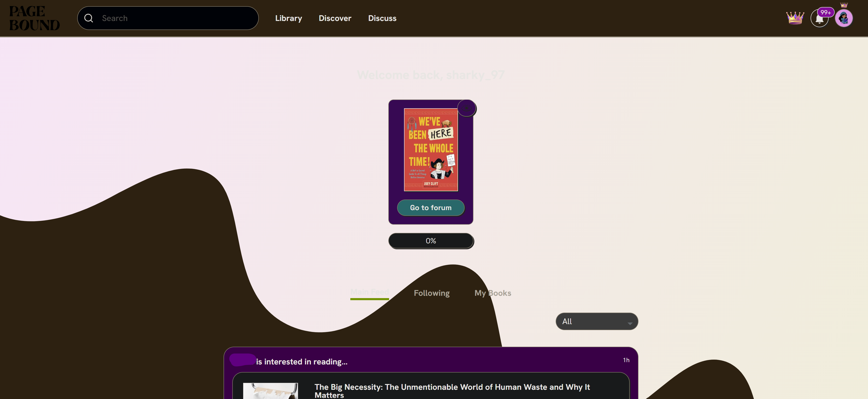
Task: Toggle the eye icon on book card
Action: (x=466, y=108)
